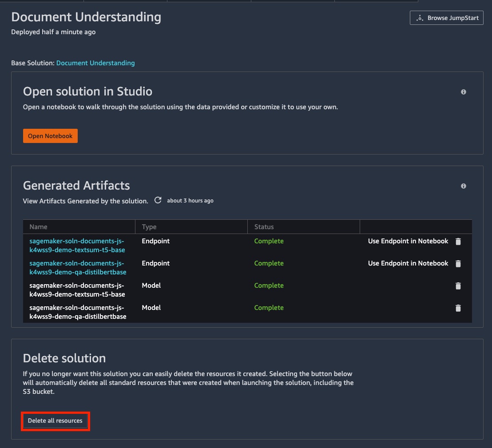The height and width of the screenshot is (448, 492).
Task: Click the Document Understanding page title
Action: (86, 17)
